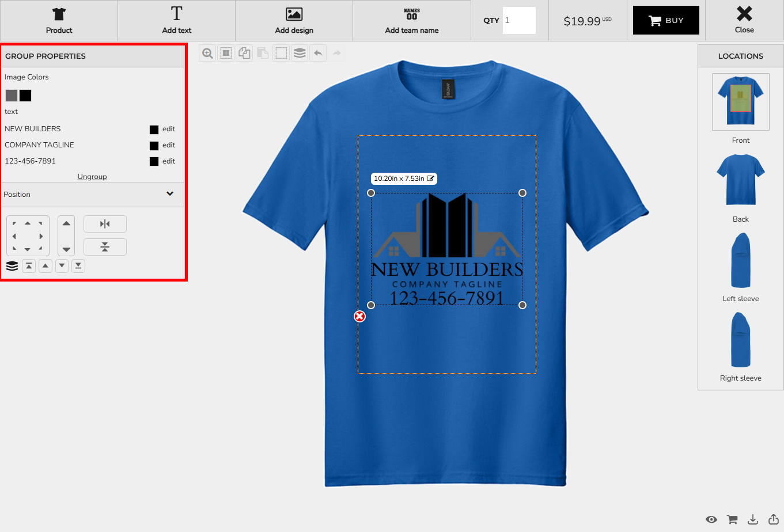Click the zoom magnifier icon in canvas toolbar
This screenshot has height=532, width=784.
tap(207, 54)
